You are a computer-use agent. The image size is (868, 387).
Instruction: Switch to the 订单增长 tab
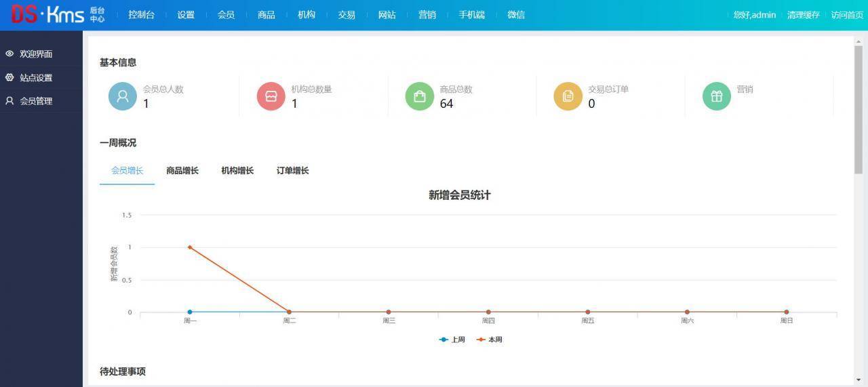tap(292, 171)
